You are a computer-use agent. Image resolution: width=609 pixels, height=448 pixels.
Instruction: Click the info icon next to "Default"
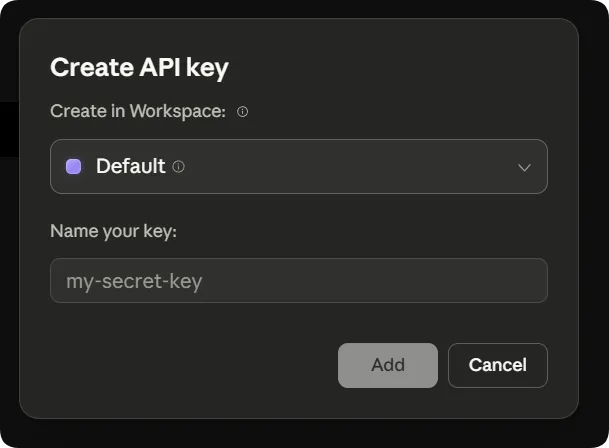179,167
